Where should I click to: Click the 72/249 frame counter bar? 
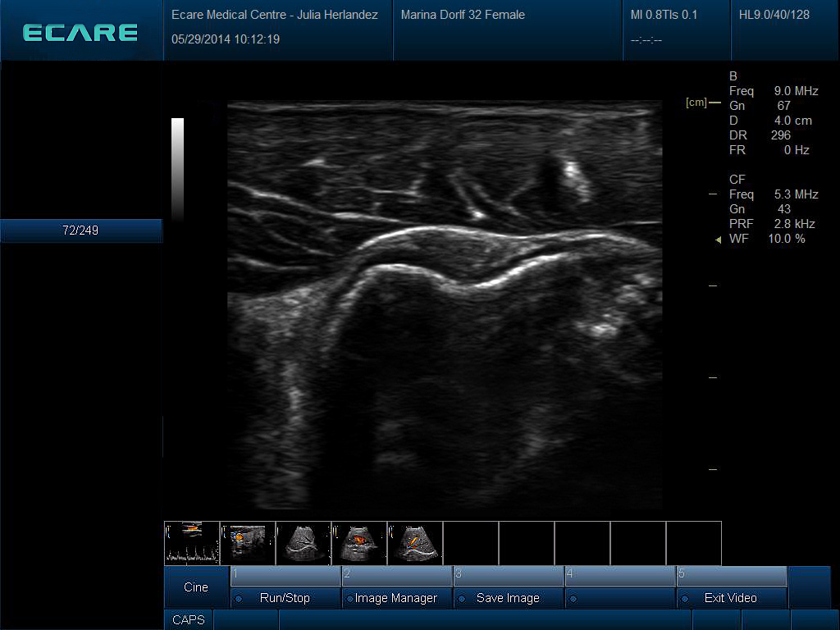point(81,231)
